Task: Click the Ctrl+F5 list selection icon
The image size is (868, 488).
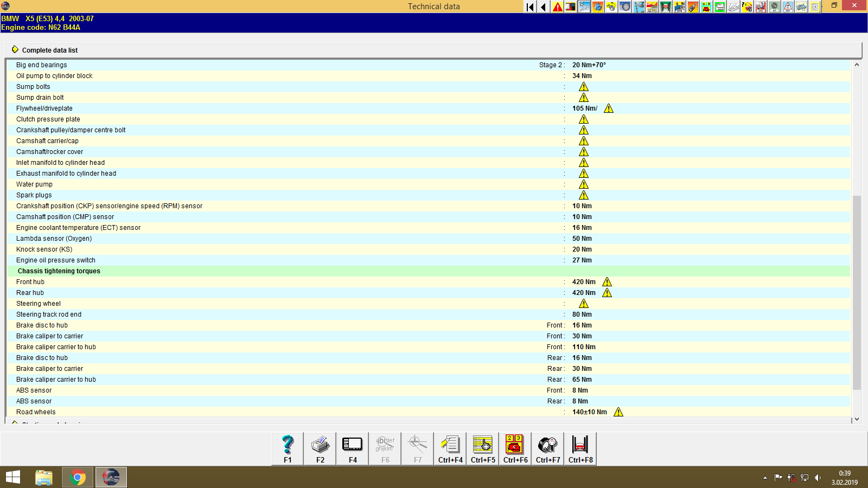Action: tap(482, 448)
